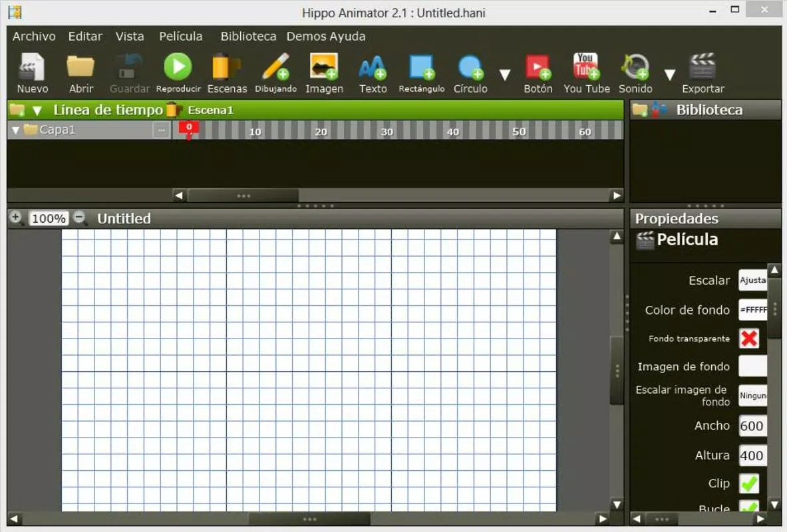This screenshot has width=787, height=532.
Task: Click the Altura field showing 400
Action: click(x=752, y=456)
